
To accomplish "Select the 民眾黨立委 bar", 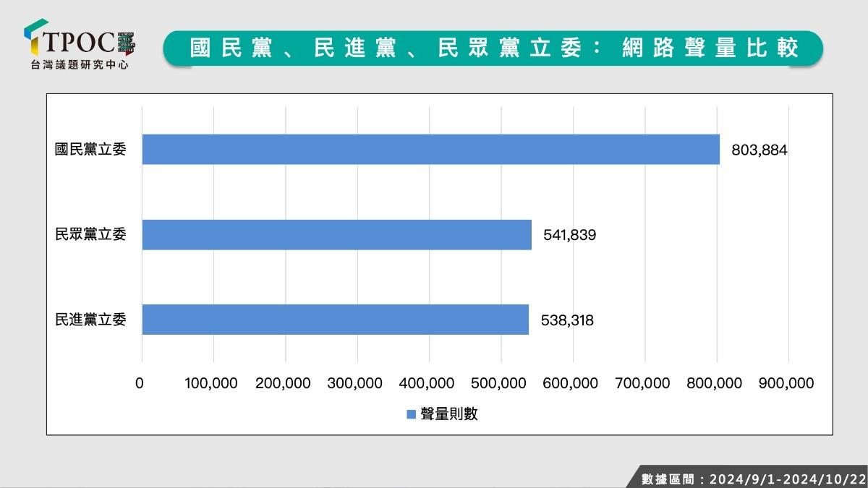I will pyautogui.click(x=336, y=233).
